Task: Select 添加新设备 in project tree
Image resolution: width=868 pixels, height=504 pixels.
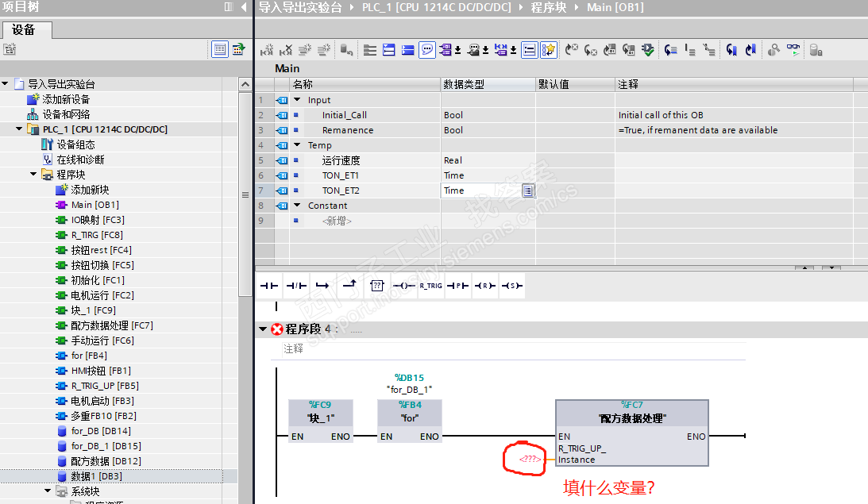Action: 66,99
